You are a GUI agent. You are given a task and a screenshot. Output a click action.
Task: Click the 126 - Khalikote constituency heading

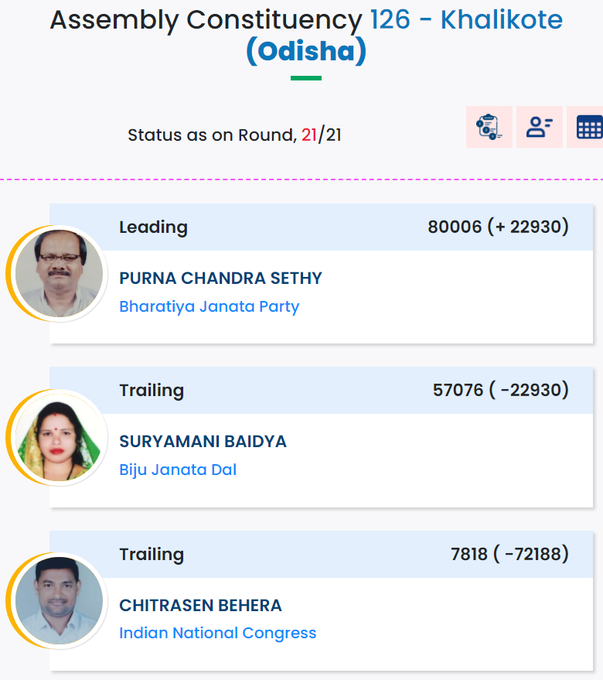click(x=466, y=20)
